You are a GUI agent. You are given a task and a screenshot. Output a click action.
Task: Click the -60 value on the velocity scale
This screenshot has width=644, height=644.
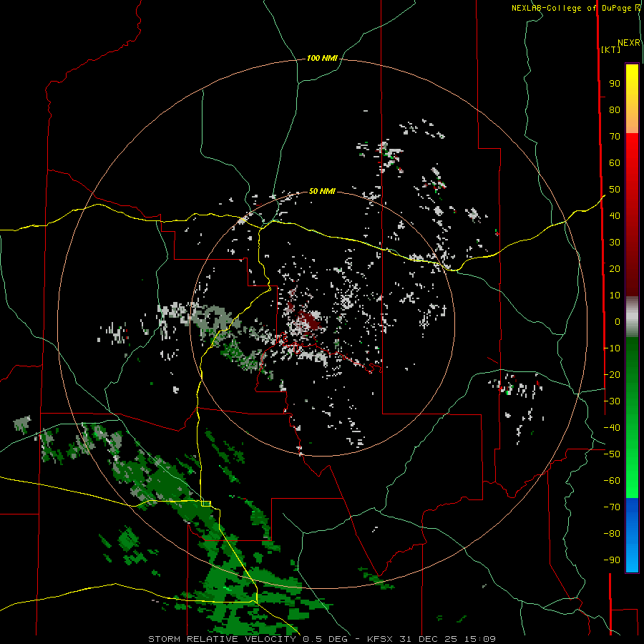[x=612, y=481]
